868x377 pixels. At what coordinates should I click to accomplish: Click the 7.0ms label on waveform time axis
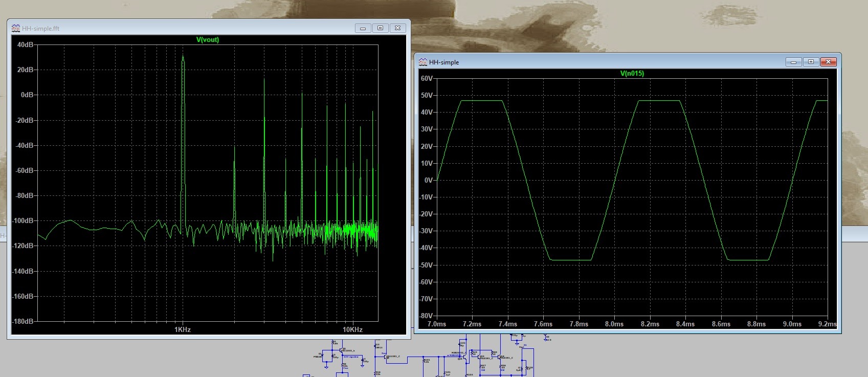pyautogui.click(x=436, y=324)
